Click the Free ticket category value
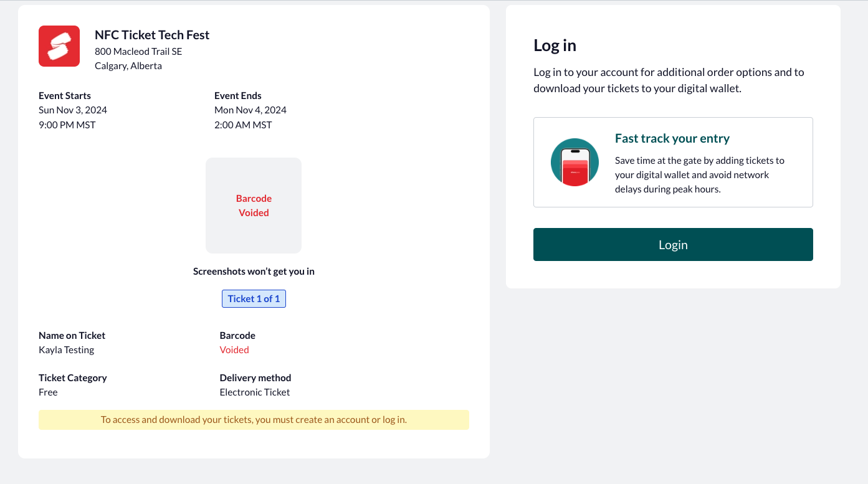The width and height of the screenshot is (868, 484). pos(48,392)
